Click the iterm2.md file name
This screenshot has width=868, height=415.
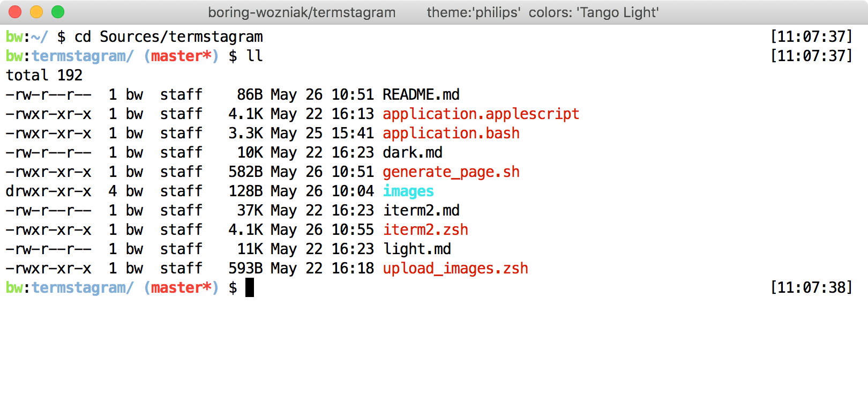click(421, 211)
